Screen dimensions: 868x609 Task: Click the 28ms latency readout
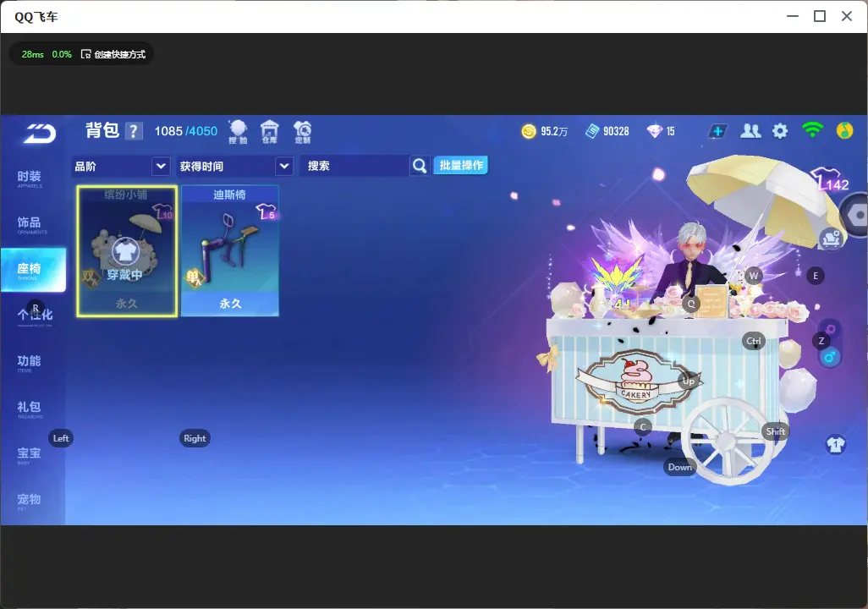[33, 54]
